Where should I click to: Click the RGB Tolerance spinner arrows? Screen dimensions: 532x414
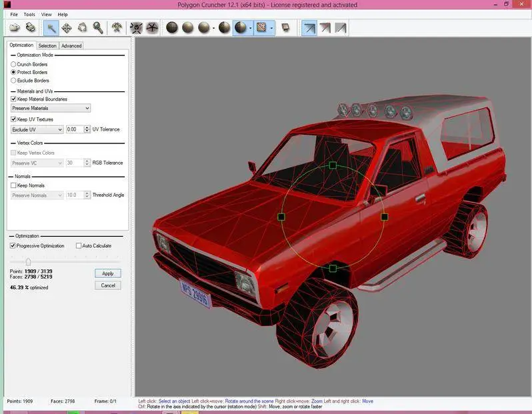(x=87, y=163)
